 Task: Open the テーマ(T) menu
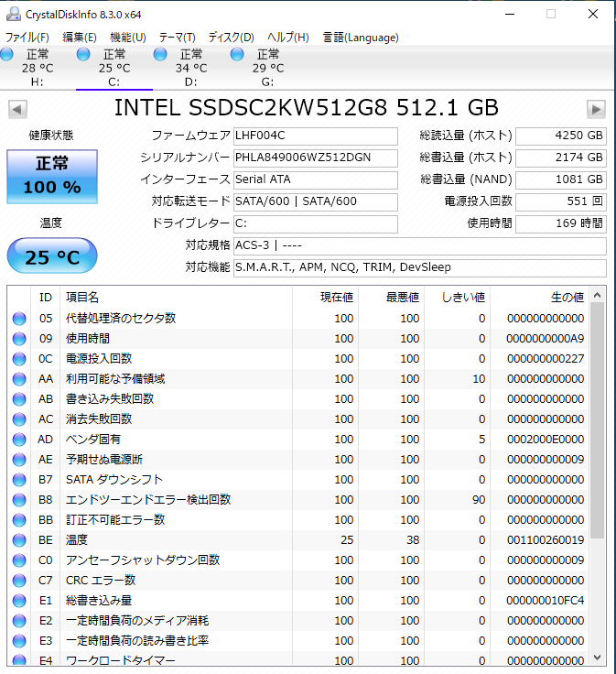pyautogui.click(x=177, y=38)
